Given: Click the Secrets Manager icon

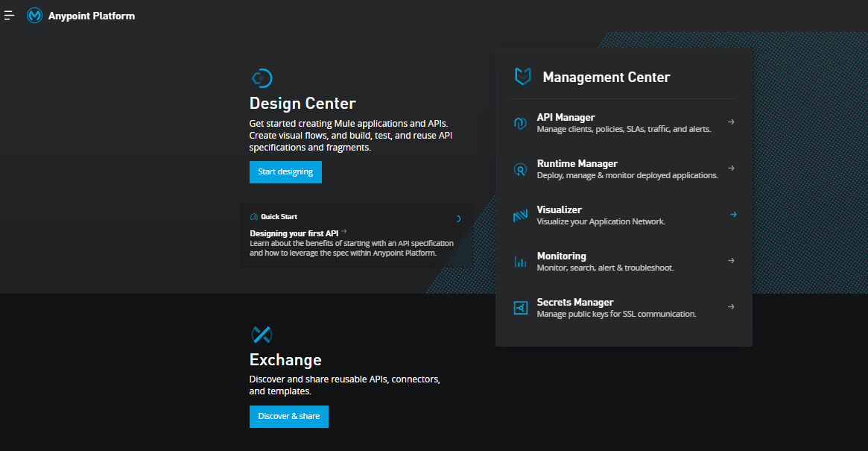Looking at the screenshot, I should click(x=521, y=308).
